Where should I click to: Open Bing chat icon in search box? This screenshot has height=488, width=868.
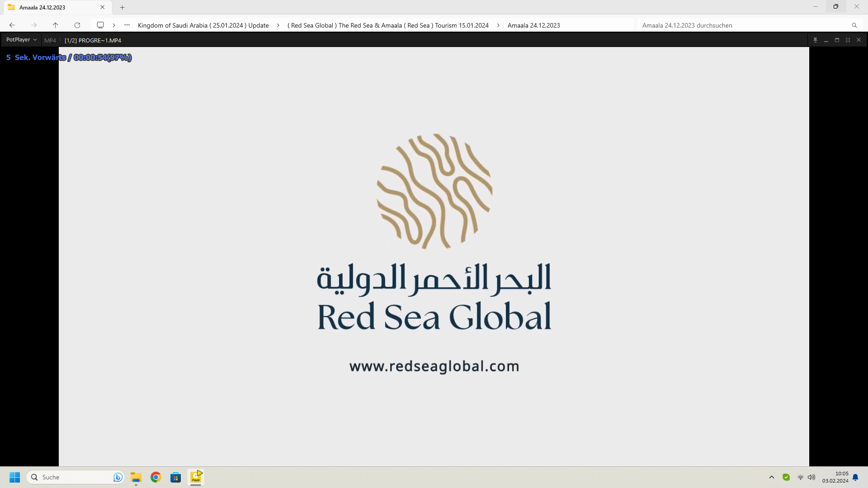pyautogui.click(x=118, y=477)
